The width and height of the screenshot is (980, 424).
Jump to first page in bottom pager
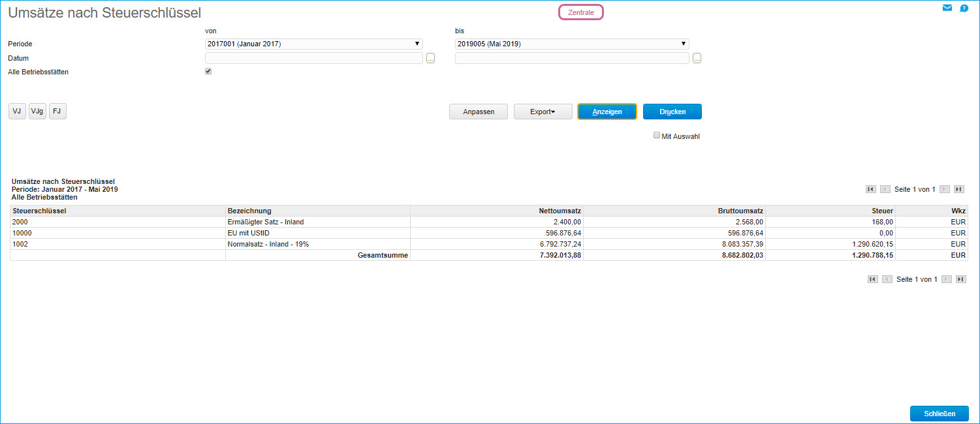(872, 279)
